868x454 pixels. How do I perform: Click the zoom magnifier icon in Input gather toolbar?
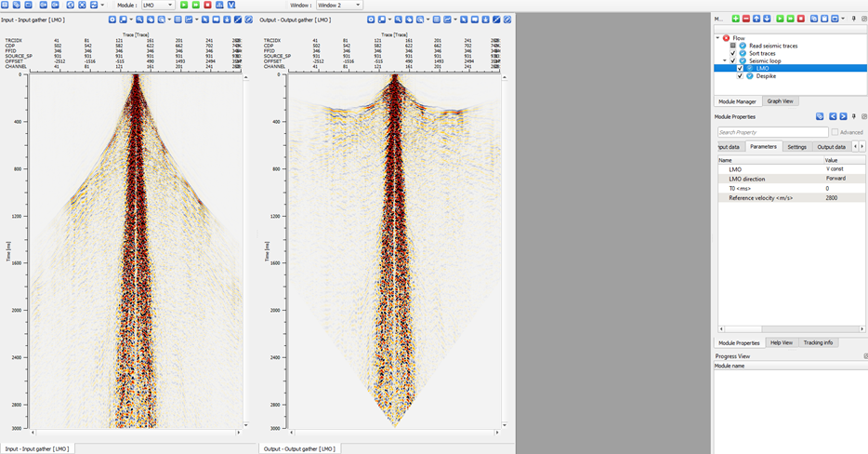pyautogui.click(x=139, y=19)
